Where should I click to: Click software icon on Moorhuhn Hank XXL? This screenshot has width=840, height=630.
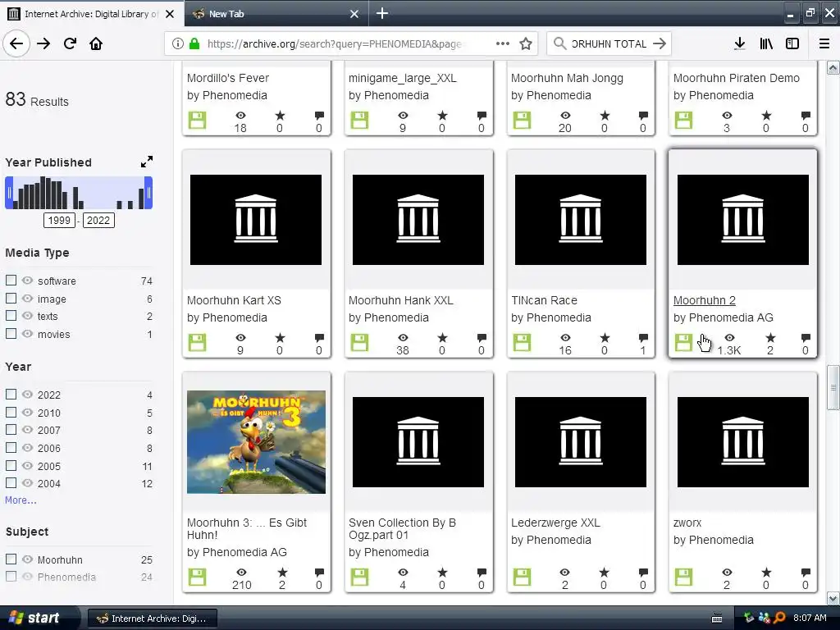(359, 342)
